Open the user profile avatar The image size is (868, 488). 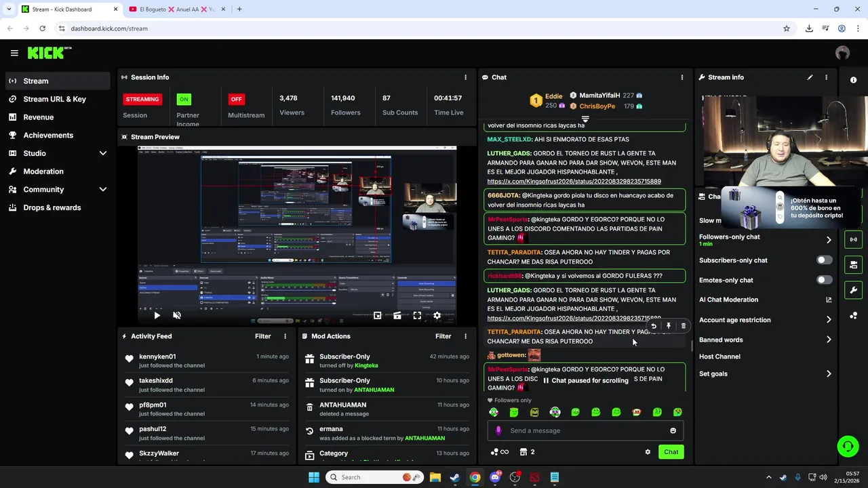(843, 53)
